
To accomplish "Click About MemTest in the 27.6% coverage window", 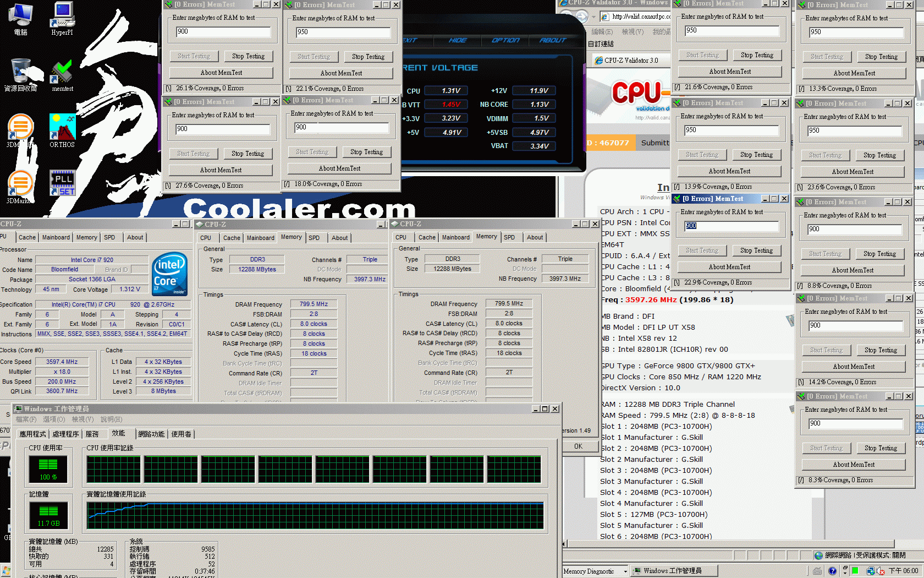I will tap(221, 170).
